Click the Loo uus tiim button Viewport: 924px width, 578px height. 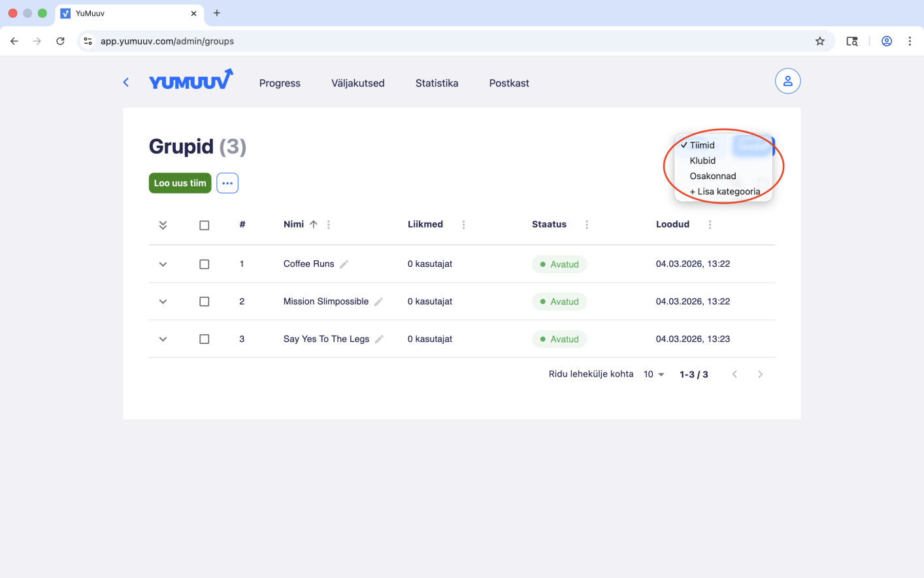pos(180,183)
